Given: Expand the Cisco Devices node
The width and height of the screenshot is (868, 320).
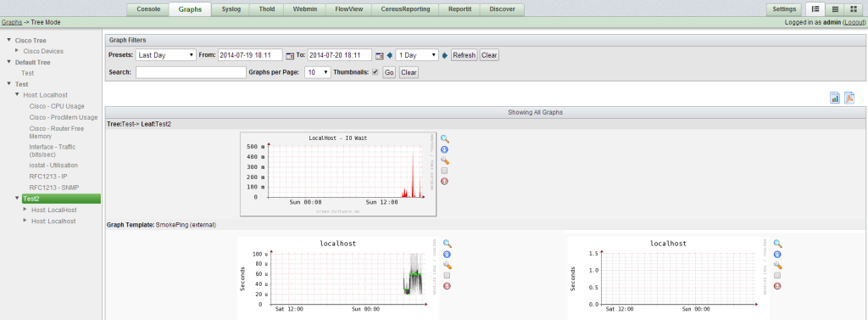Looking at the screenshot, I should [17, 50].
